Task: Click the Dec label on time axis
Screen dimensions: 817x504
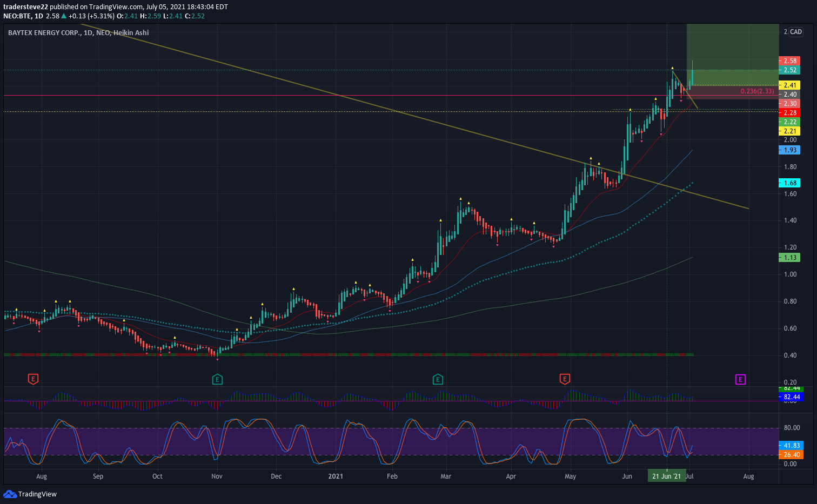Action: point(276,476)
